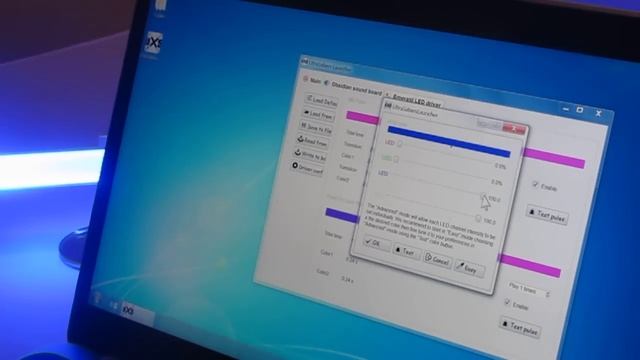
Task: Click the Load From button with cloud icon
Action: point(319,114)
